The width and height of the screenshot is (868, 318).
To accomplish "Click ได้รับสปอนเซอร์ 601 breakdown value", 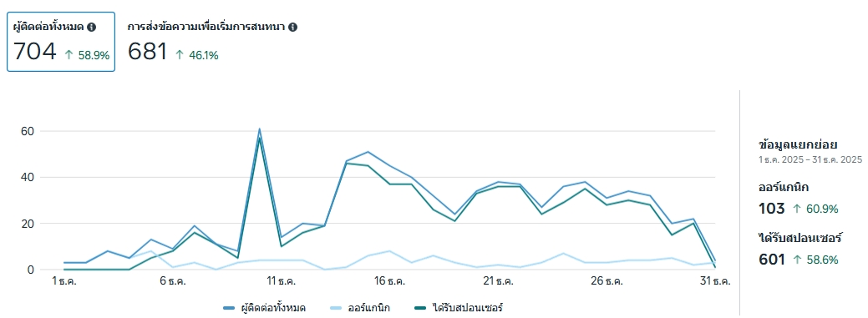I will (x=772, y=259).
